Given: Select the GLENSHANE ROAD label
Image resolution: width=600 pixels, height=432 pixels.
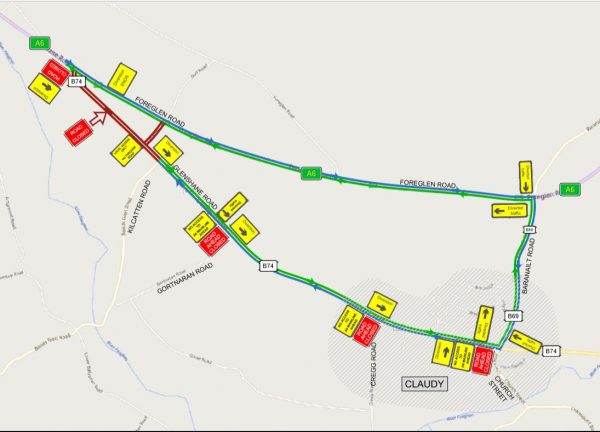Looking at the screenshot, I should click(195, 187).
